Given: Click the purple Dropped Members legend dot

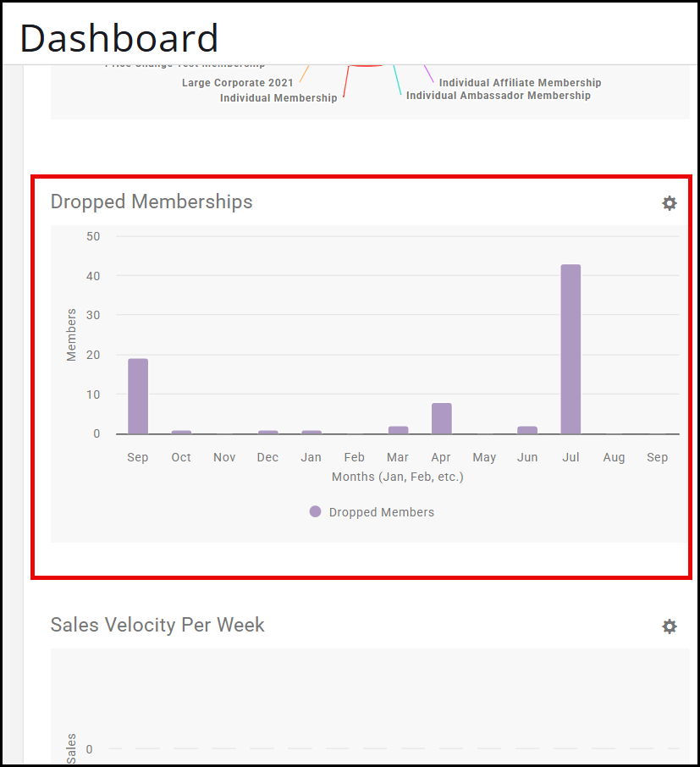Looking at the screenshot, I should point(316,512).
